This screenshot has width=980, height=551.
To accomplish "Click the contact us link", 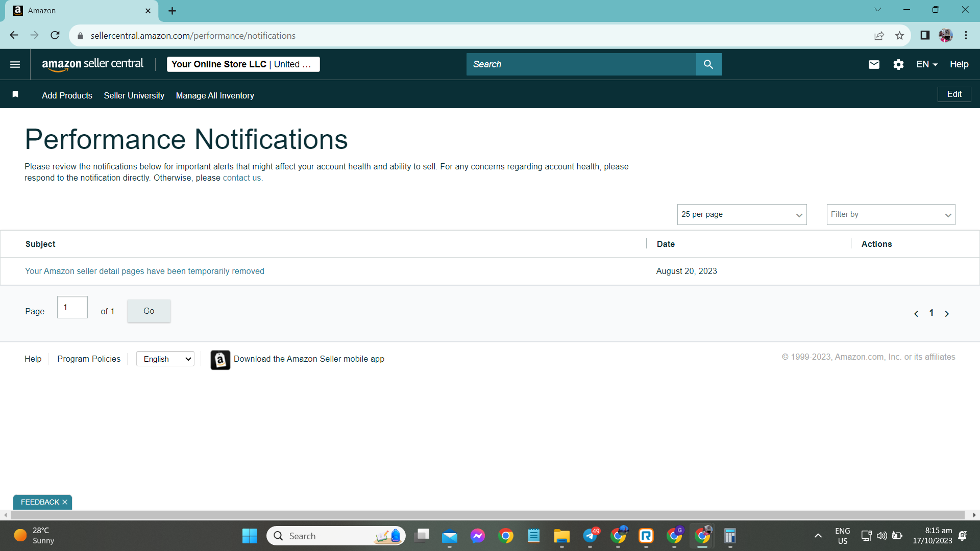I will coord(242,178).
